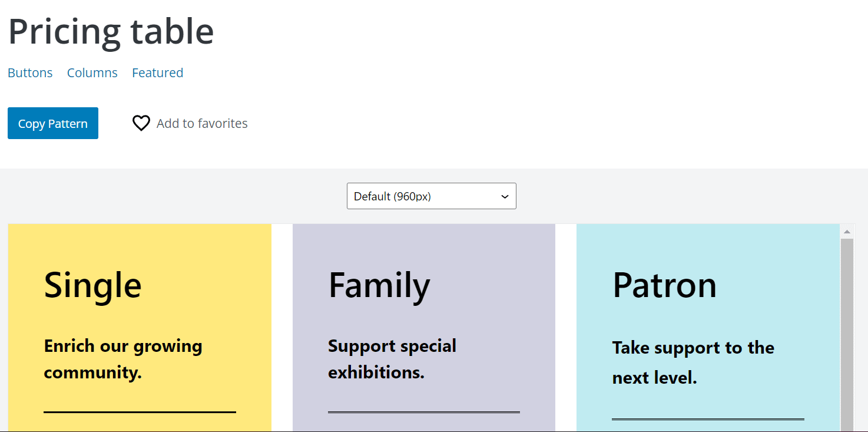Screen dimensions: 868x432
Task: Open the Buttons category link
Action: tap(30, 72)
